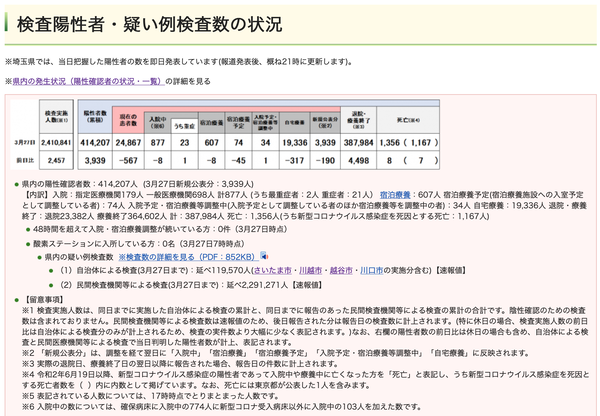Click the 検査実施人数 header cell in the table

click(x=56, y=117)
